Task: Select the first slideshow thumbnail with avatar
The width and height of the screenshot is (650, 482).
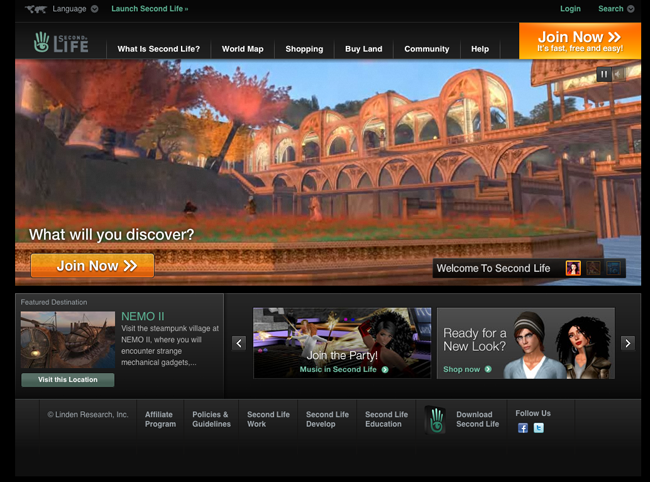Action: point(573,268)
